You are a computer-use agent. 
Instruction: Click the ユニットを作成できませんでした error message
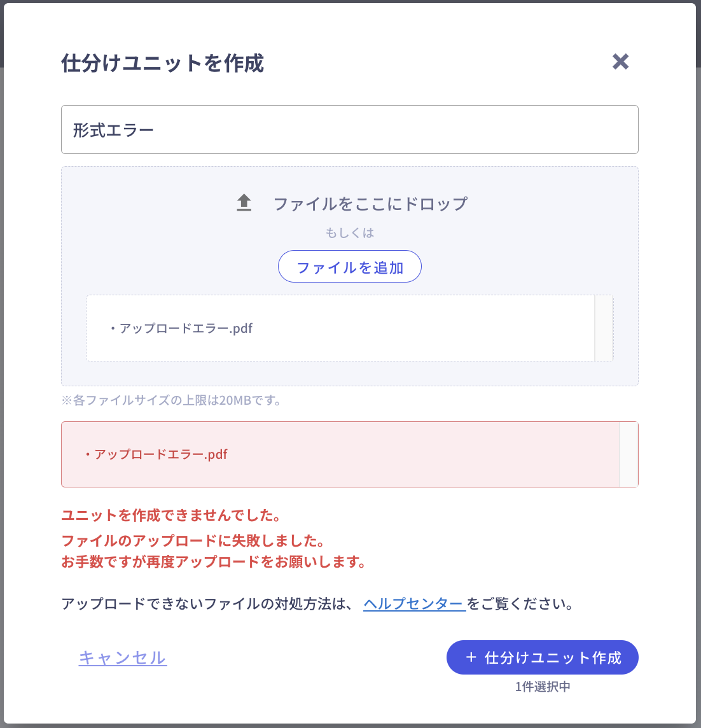171,515
